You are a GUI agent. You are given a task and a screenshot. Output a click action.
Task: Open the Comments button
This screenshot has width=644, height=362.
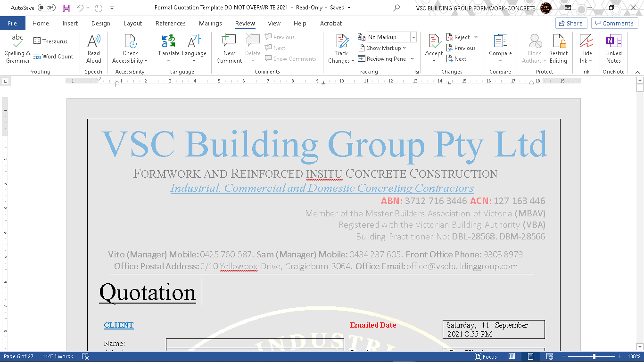pos(614,23)
